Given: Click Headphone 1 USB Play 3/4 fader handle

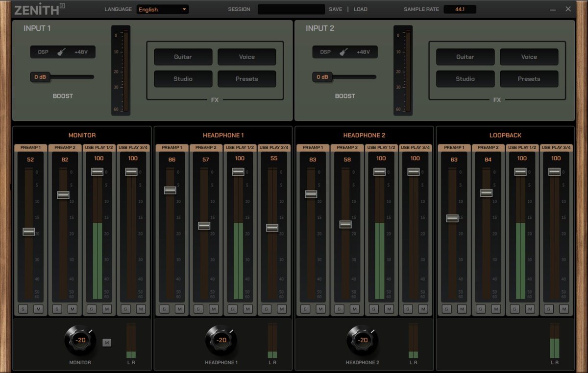Looking at the screenshot, I should point(272,228).
